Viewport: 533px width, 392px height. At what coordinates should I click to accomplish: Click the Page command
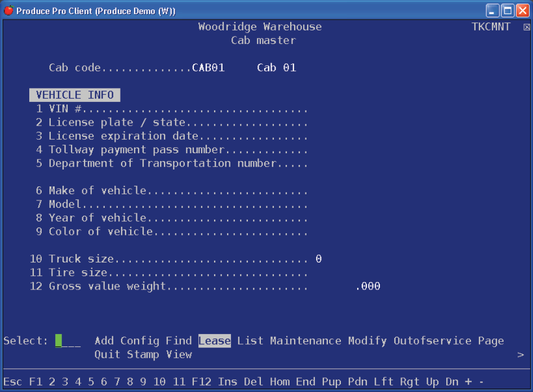click(x=491, y=341)
